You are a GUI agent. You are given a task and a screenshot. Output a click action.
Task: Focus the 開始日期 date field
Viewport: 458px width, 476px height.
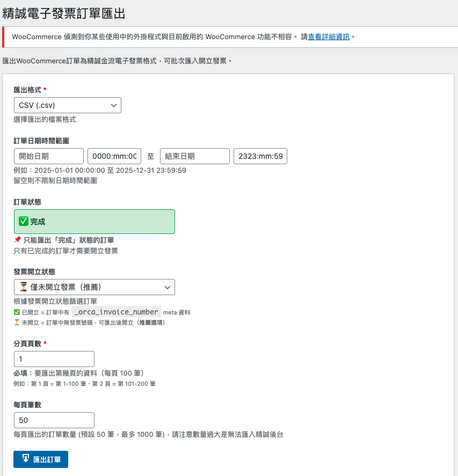click(48, 156)
